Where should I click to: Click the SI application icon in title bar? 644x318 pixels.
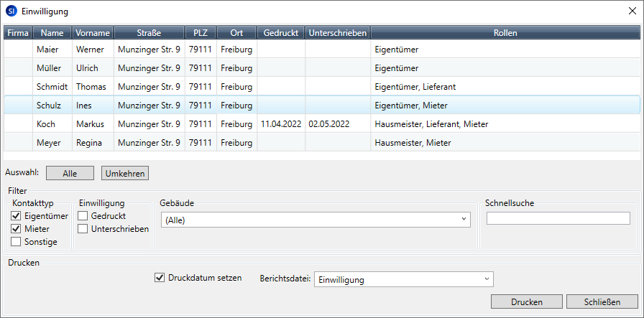point(11,11)
